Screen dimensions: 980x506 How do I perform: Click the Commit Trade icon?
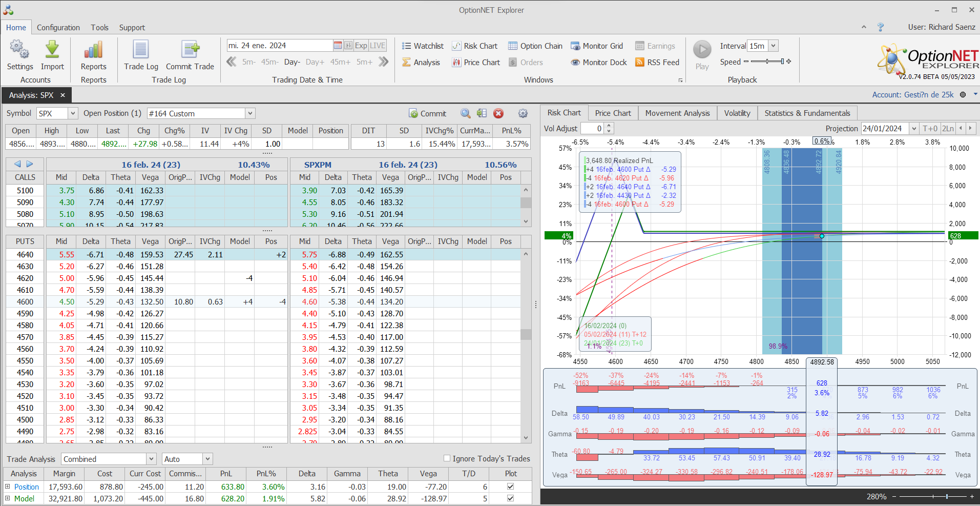(190, 50)
